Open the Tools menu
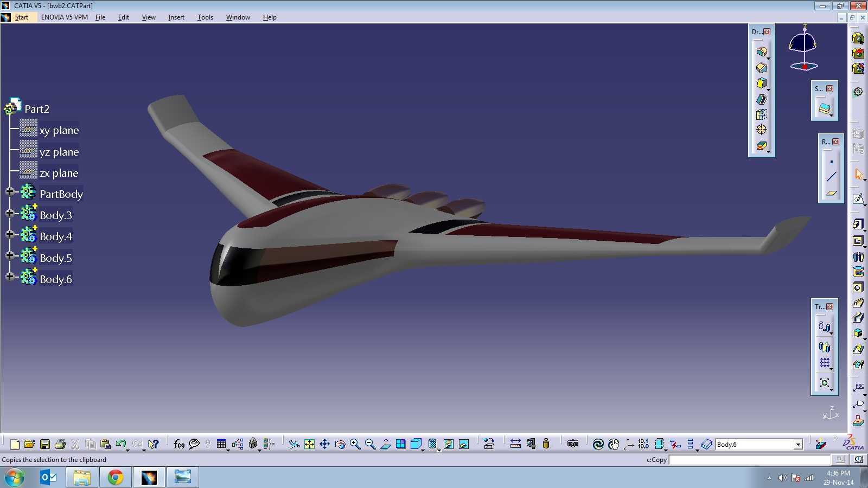The width and height of the screenshot is (868, 488). click(205, 17)
